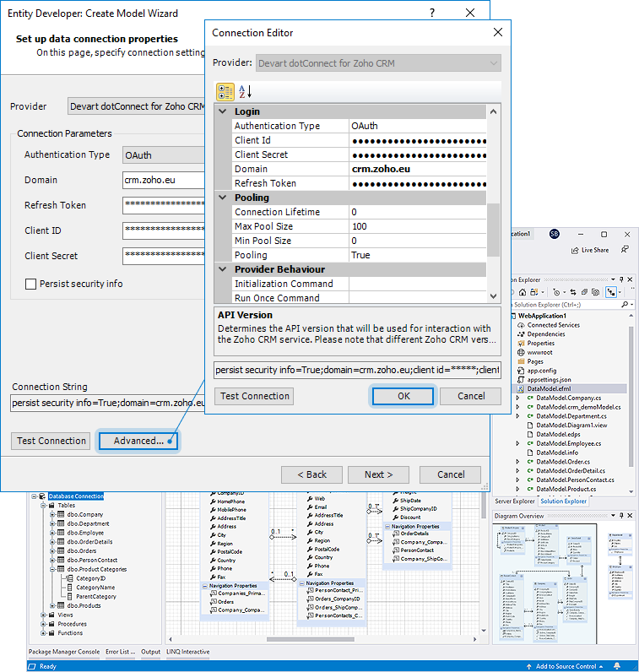Click Test Connection in wizard
The width and height of the screenshot is (639, 672).
[51, 441]
